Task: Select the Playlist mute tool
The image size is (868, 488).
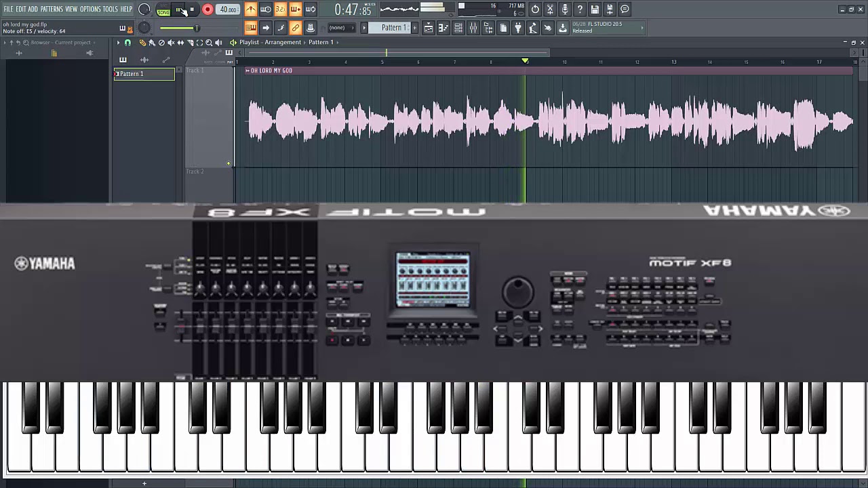Action: (x=171, y=43)
